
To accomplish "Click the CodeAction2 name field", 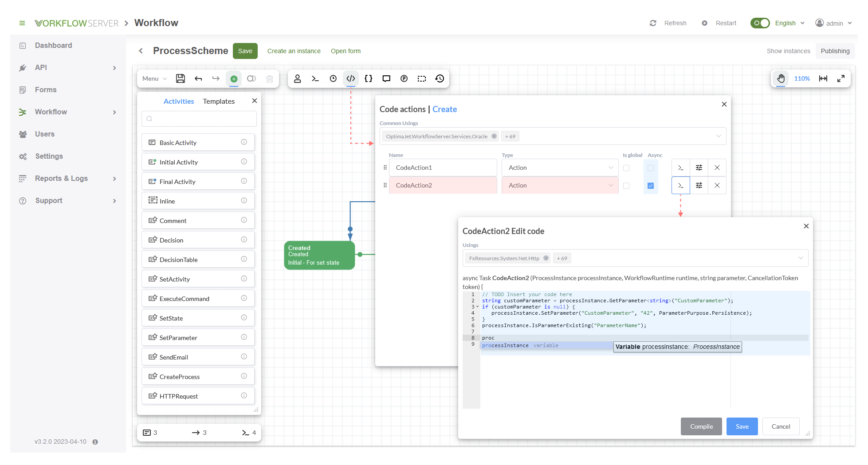I will [x=443, y=185].
